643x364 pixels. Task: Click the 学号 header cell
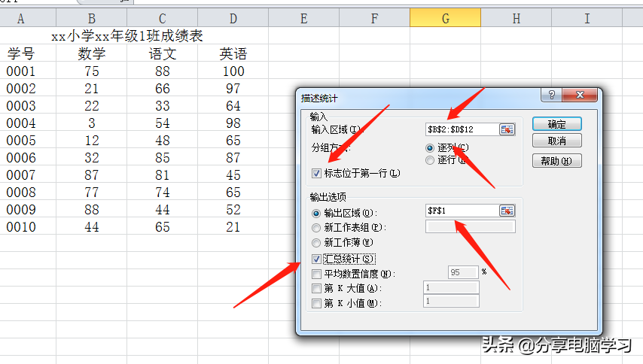tap(21, 53)
